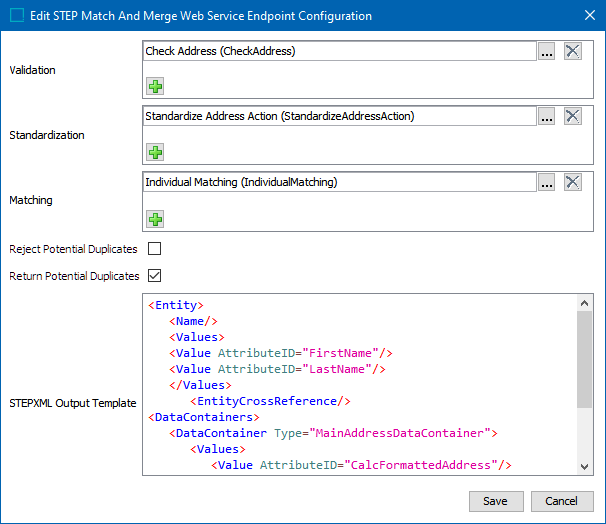This screenshot has width=606, height=524.
Task: Click the Check Address text field
Action: (x=338, y=51)
